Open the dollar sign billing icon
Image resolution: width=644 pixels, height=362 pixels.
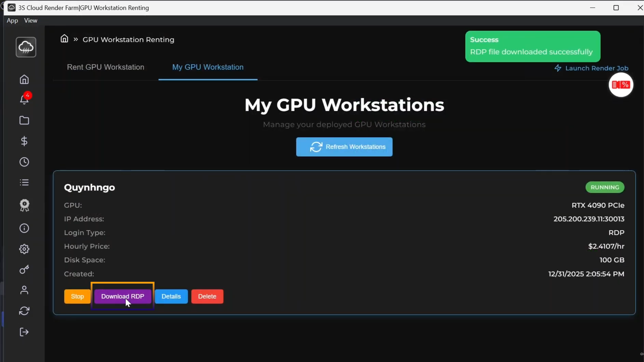[x=24, y=141]
